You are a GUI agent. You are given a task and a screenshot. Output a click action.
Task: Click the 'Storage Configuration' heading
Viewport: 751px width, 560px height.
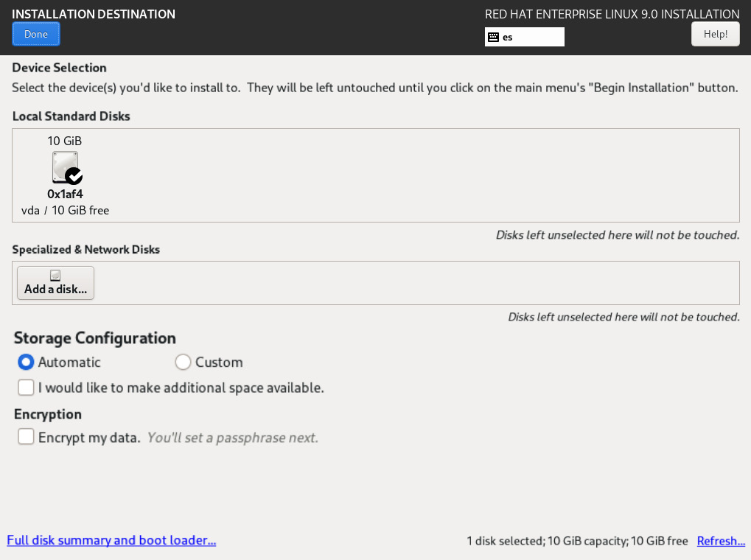coord(95,338)
